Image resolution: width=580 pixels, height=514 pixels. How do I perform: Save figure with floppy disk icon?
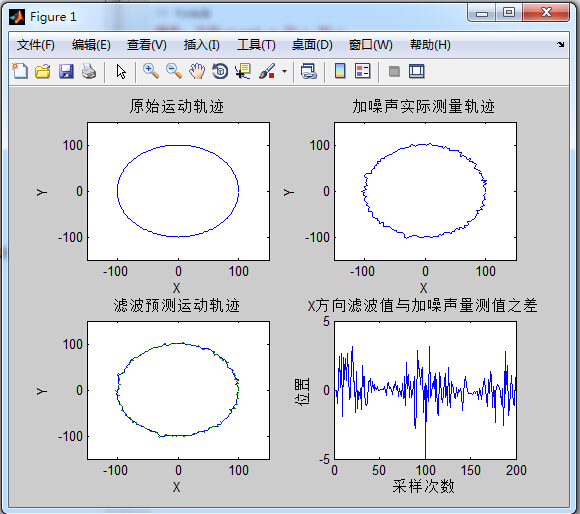(66, 71)
